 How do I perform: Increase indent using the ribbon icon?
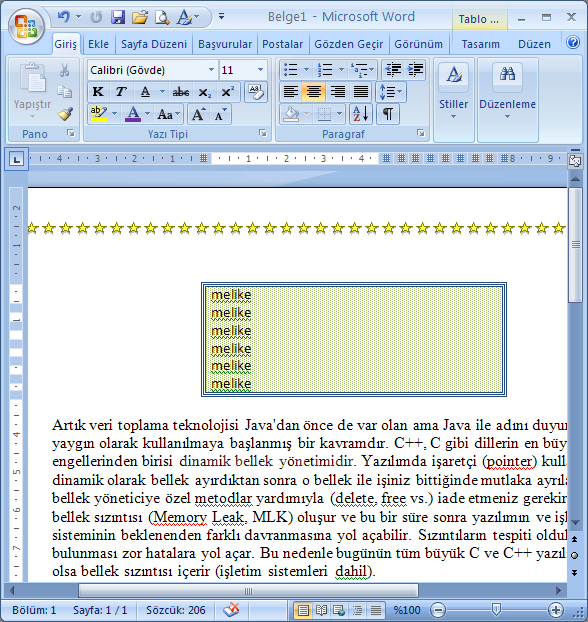(x=415, y=70)
